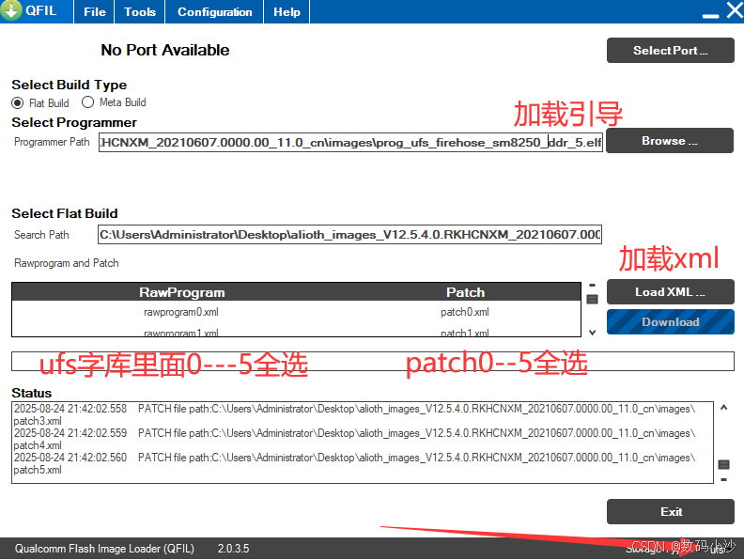The image size is (744, 560).
Task: Open the Help menu
Action: pyautogui.click(x=287, y=12)
